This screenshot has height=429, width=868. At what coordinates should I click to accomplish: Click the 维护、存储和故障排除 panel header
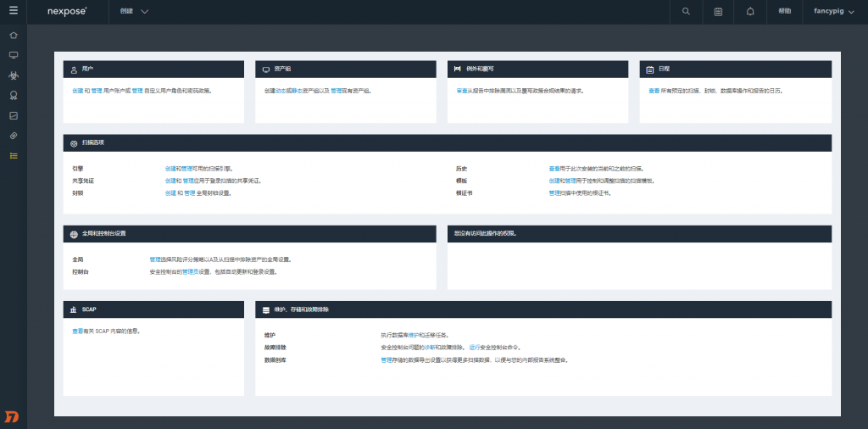pyautogui.click(x=543, y=310)
